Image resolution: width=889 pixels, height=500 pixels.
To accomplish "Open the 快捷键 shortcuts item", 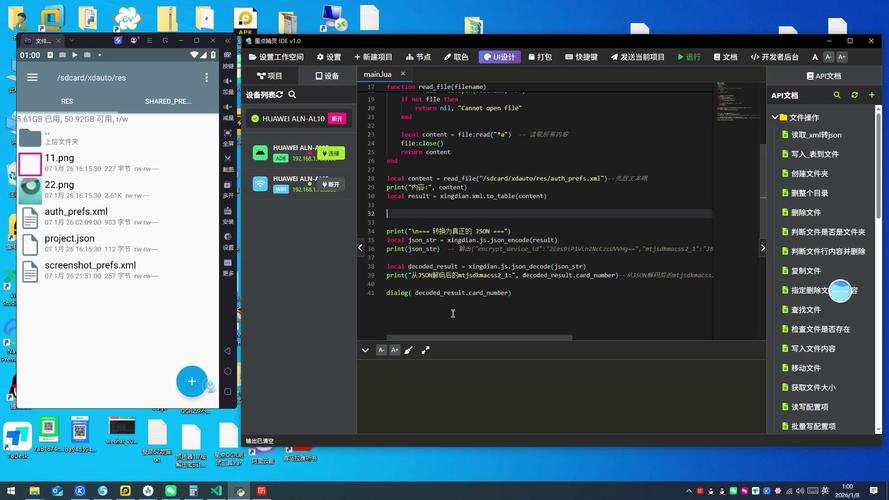I will click(582, 57).
